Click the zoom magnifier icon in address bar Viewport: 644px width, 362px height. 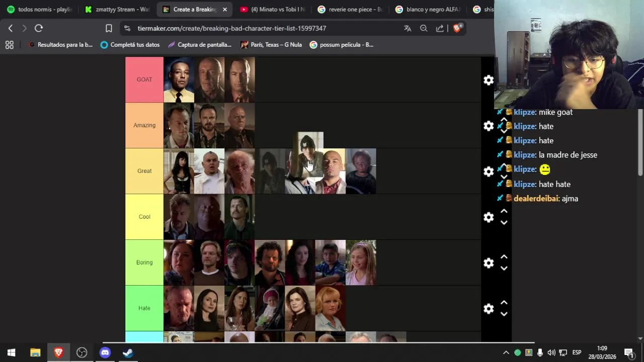click(424, 28)
